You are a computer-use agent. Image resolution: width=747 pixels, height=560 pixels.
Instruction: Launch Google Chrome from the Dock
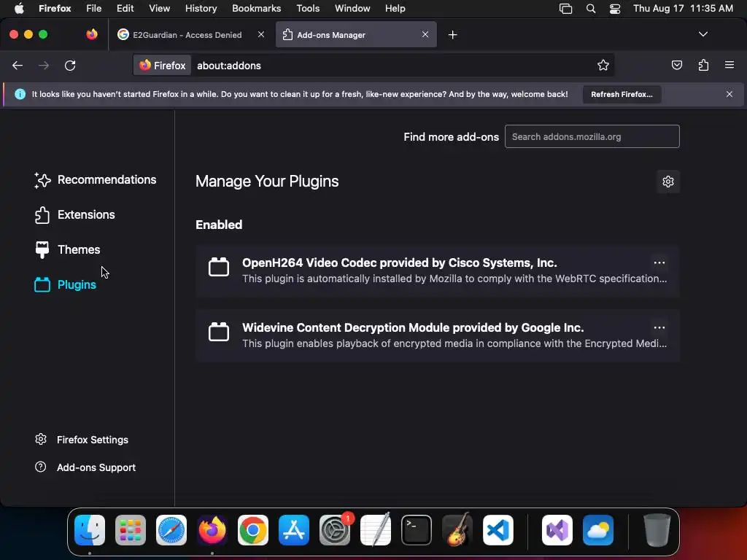point(253,530)
